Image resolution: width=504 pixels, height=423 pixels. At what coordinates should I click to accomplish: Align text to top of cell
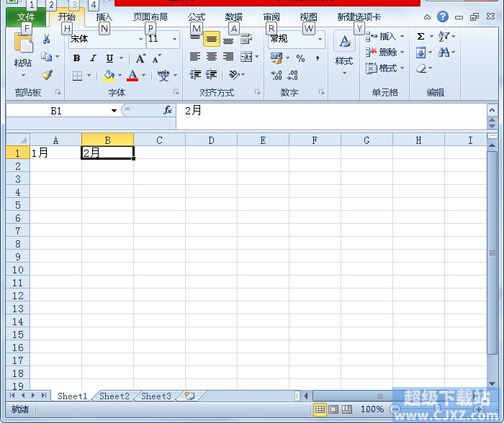click(195, 39)
